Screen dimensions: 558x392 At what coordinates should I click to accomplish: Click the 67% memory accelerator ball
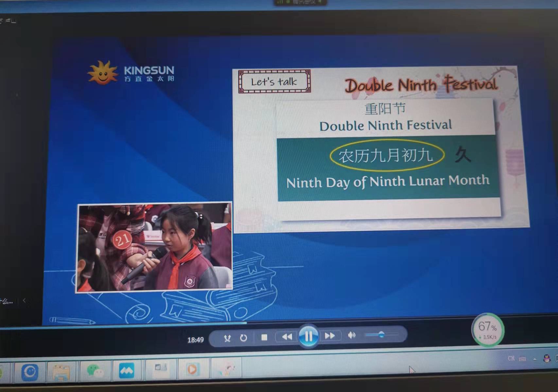coord(488,330)
